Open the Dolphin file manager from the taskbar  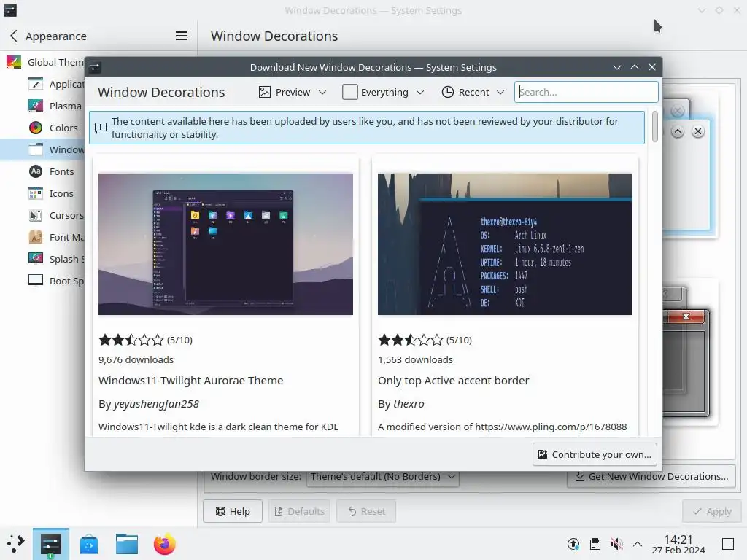tap(127, 544)
